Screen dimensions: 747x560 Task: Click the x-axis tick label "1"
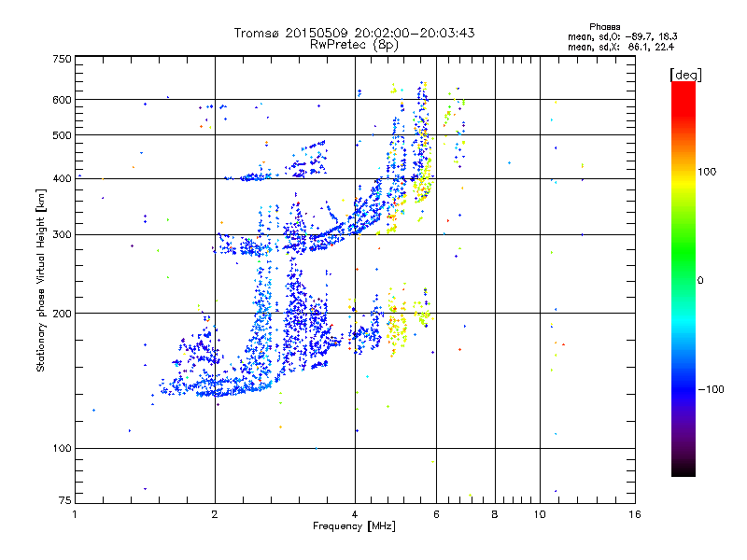coord(75,514)
